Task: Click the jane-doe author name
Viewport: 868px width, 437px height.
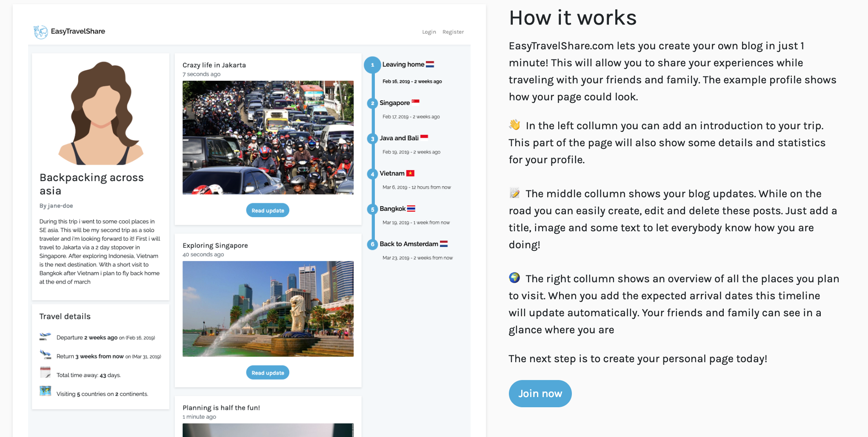Action: click(60, 205)
